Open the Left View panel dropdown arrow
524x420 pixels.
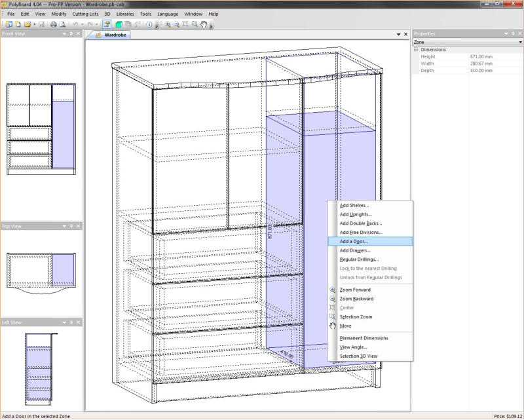[64, 322]
